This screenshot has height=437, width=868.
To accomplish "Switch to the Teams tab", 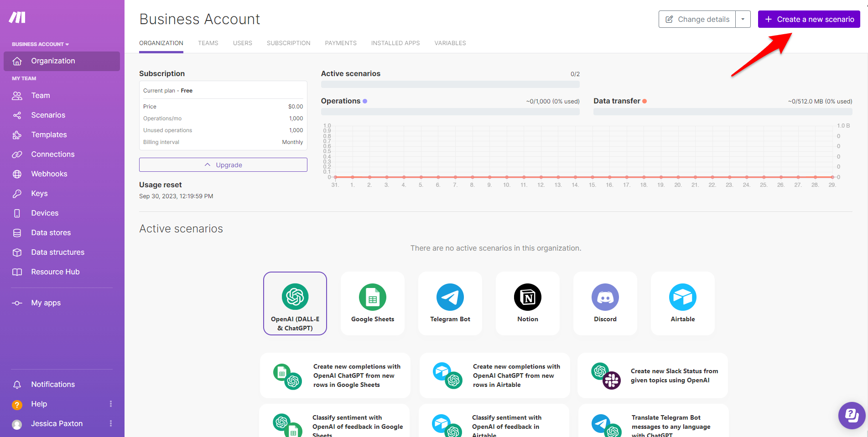I will coord(208,43).
